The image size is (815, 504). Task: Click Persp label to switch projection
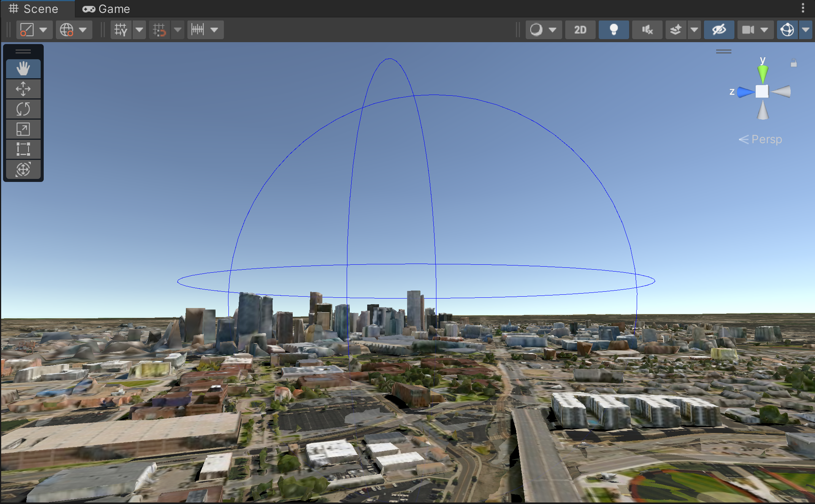point(766,139)
